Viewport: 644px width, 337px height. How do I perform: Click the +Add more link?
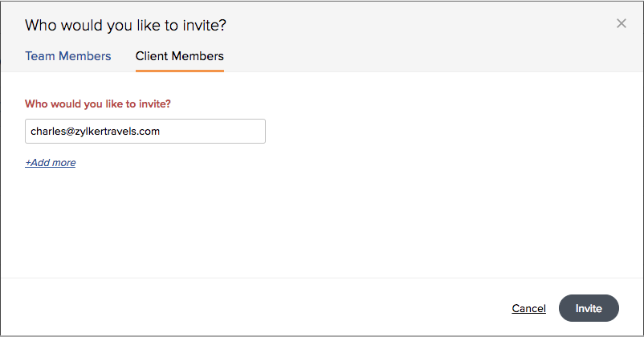click(x=51, y=163)
